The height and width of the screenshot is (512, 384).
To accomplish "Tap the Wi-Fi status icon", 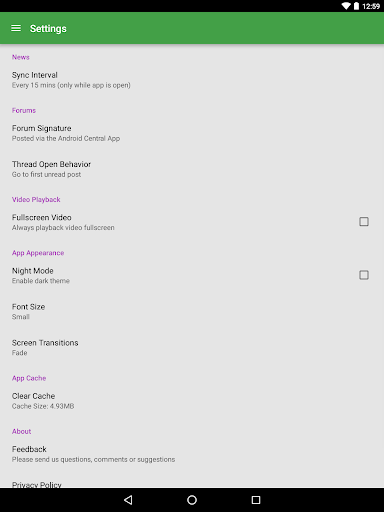I will (x=346, y=6).
